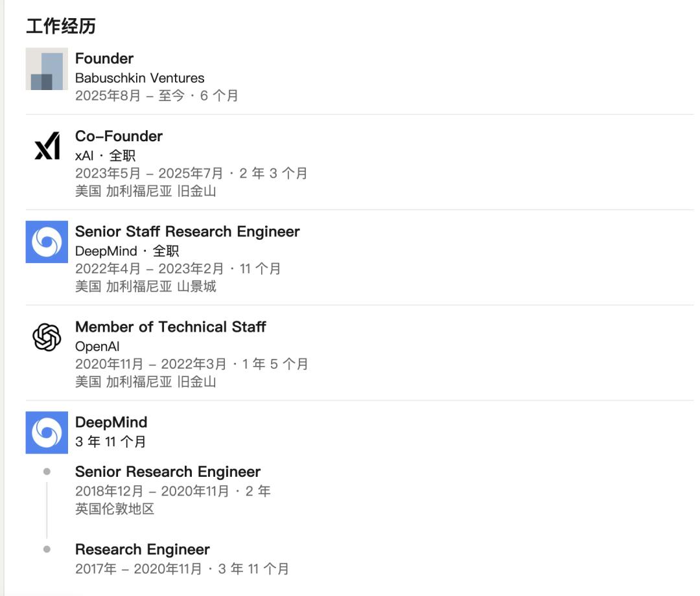Open the Co-Founder position title
Screen dimensions: 700x596
(x=119, y=136)
